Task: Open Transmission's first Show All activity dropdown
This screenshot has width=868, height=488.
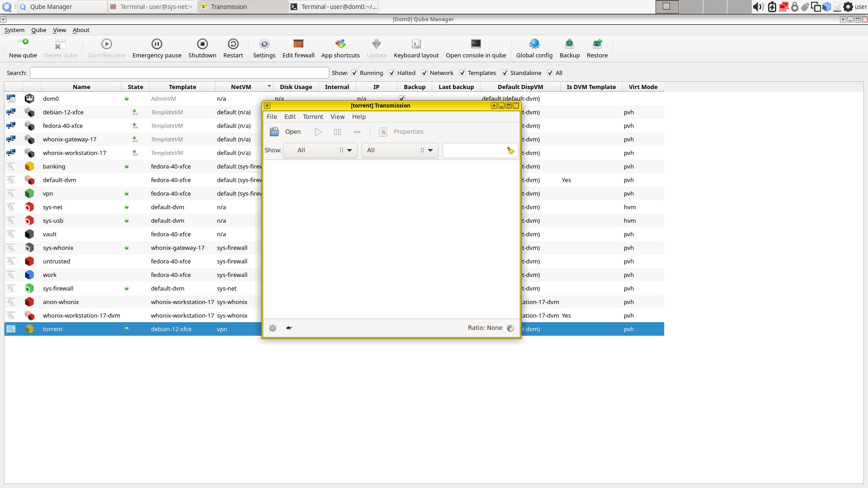Action: pyautogui.click(x=320, y=150)
